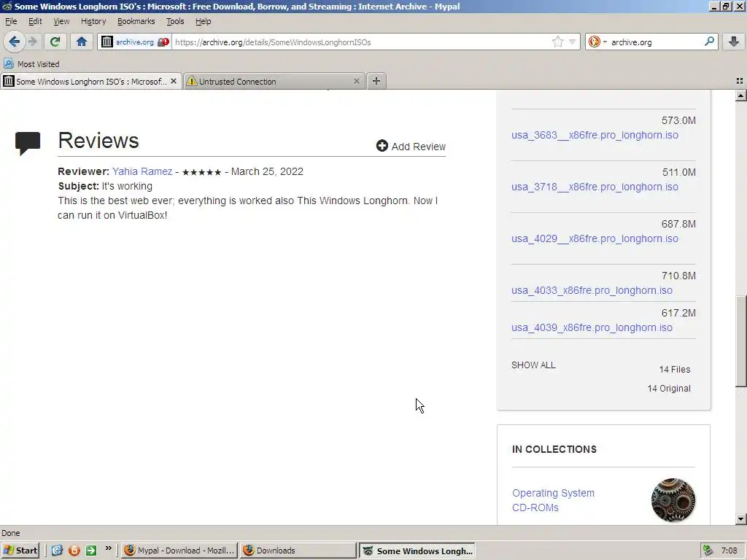Viewport: 747px width, 560px height.
Task: Bookmark this page with the star
Action: click(557, 42)
